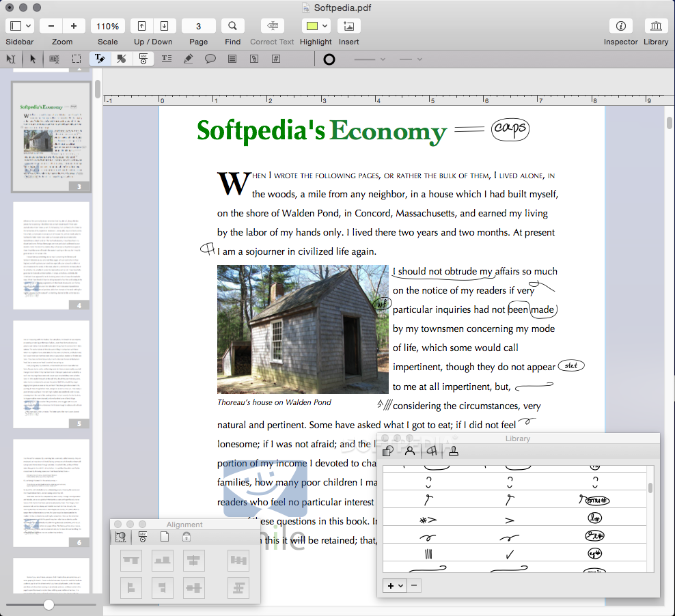Image resolution: width=675 pixels, height=616 pixels.
Task: Switch to Library person/signature tab
Action: point(410,451)
